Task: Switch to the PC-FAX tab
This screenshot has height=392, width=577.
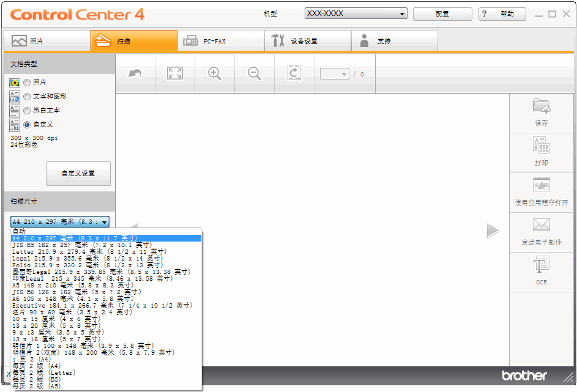Action: pos(221,41)
